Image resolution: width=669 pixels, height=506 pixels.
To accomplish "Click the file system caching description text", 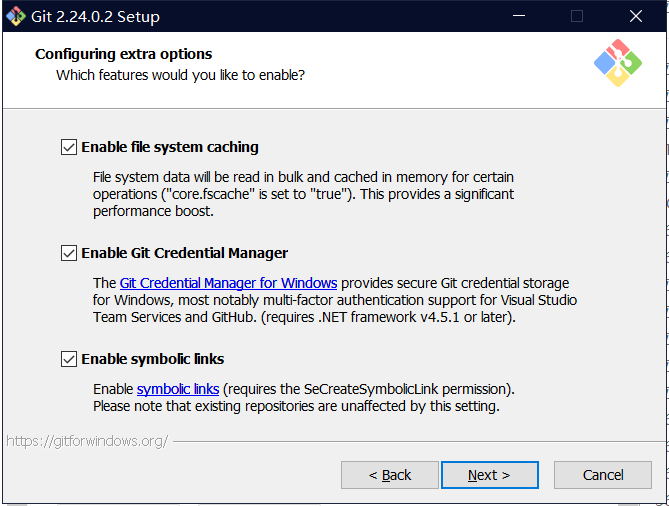I will click(x=303, y=194).
